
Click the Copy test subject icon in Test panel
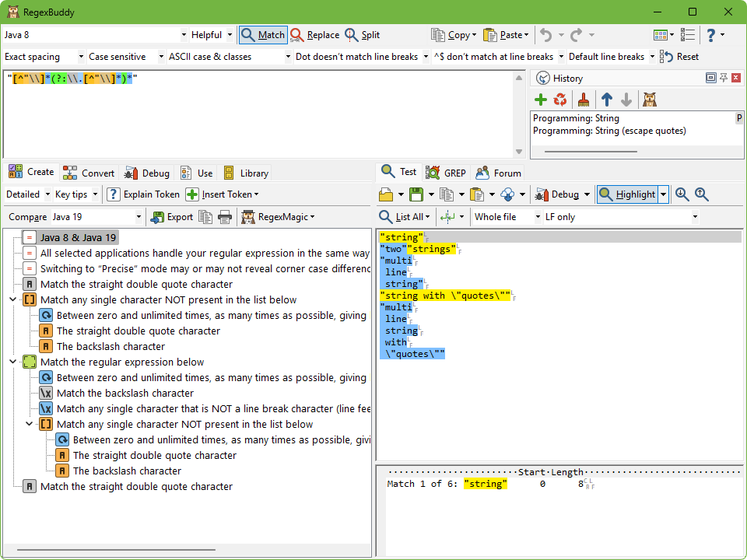(447, 194)
